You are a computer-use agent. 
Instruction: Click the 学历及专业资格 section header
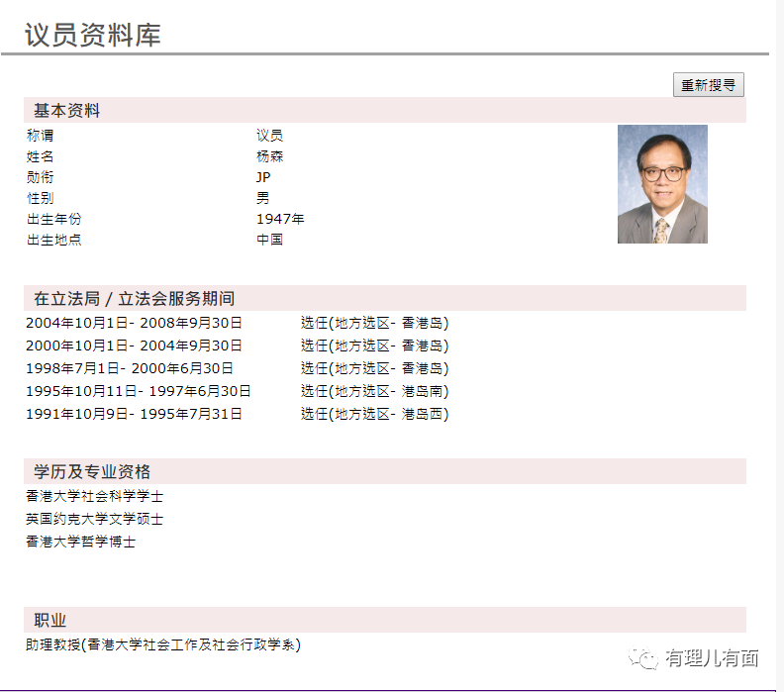coord(92,471)
